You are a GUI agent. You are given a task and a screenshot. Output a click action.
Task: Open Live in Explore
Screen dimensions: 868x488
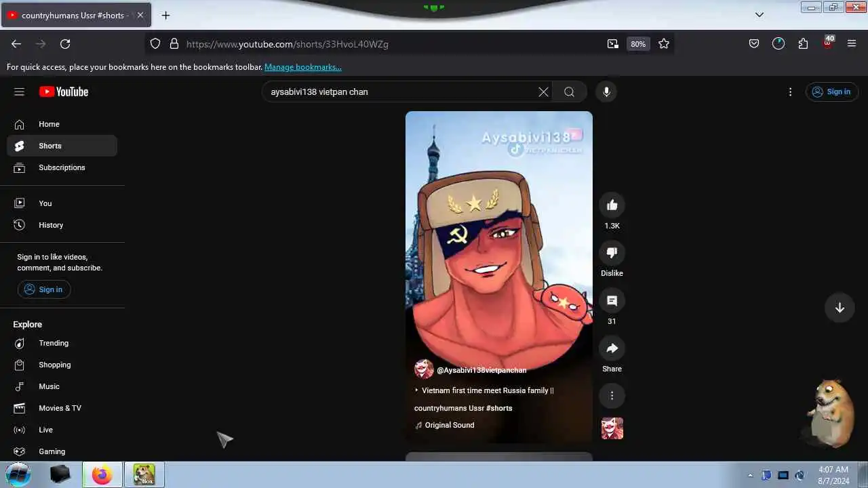[62, 430]
